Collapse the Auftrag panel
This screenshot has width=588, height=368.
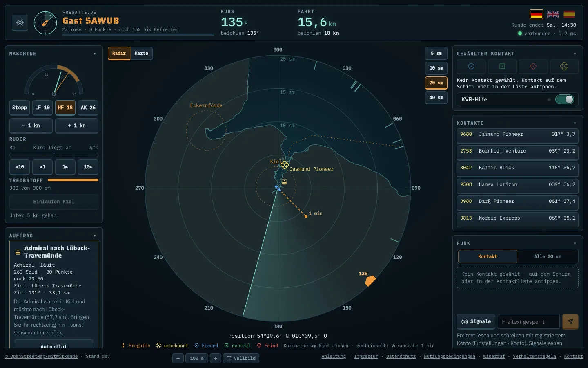(95, 236)
